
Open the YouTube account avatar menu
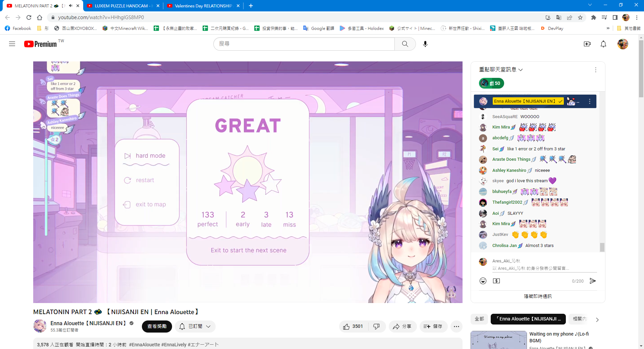623,44
